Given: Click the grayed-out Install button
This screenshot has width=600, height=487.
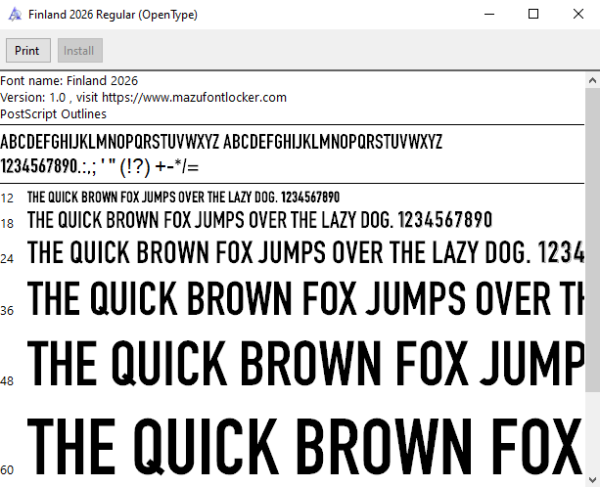Looking at the screenshot, I should click(80, 50).
